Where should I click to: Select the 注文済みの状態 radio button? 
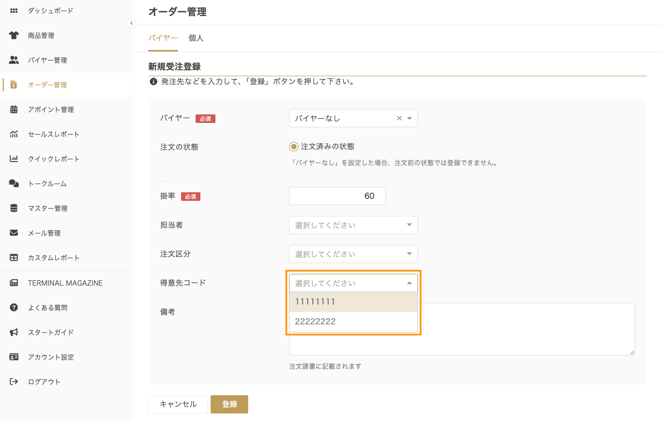click(294, 147)
